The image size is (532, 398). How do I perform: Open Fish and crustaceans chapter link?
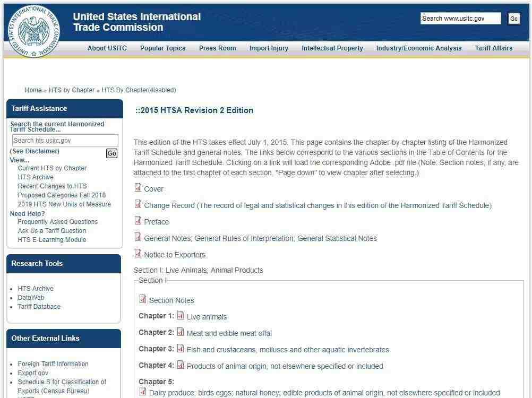pyautogui.click(x=288, y=350)
